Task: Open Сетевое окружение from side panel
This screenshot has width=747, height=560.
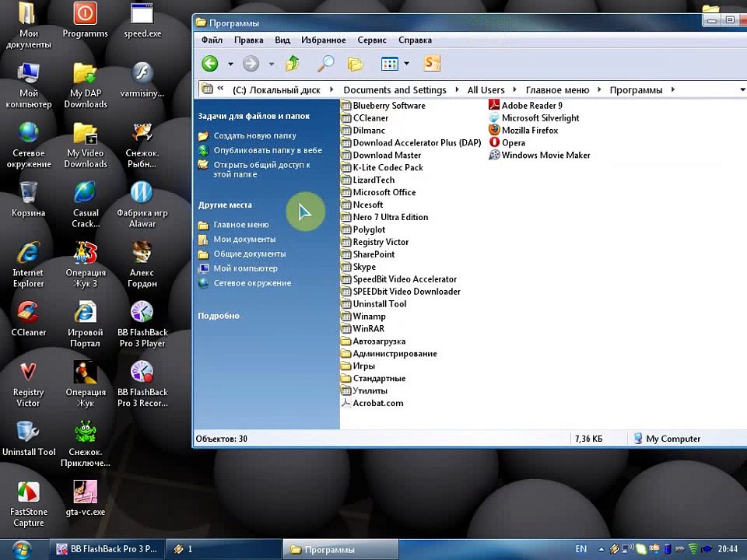Action: (252, 283)
